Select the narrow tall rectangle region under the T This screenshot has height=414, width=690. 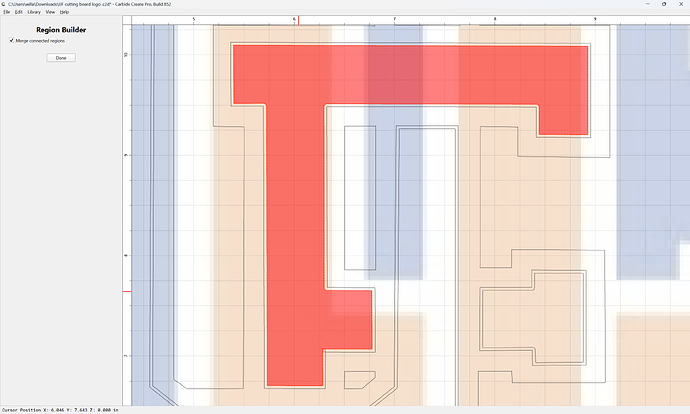(x=360, y=198)
